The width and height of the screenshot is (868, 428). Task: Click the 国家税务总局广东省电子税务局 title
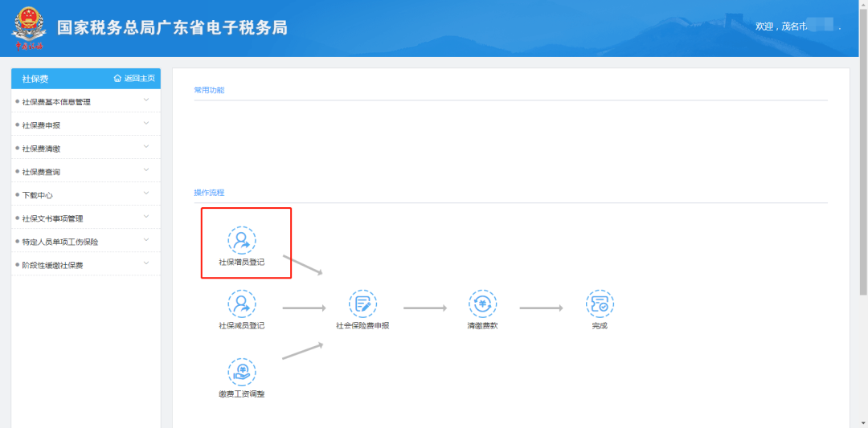point(173,27)
